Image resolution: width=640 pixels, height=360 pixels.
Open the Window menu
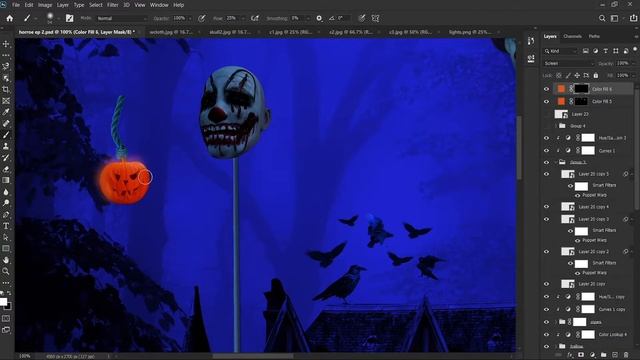click(x=159, y=5)
